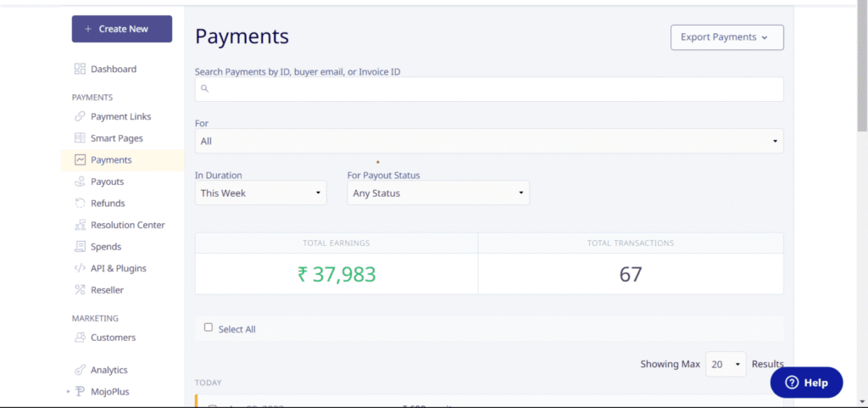The height and width of the screenshot is (408, 868).
Task: Click the Create New button
Action: coord(122,29)
